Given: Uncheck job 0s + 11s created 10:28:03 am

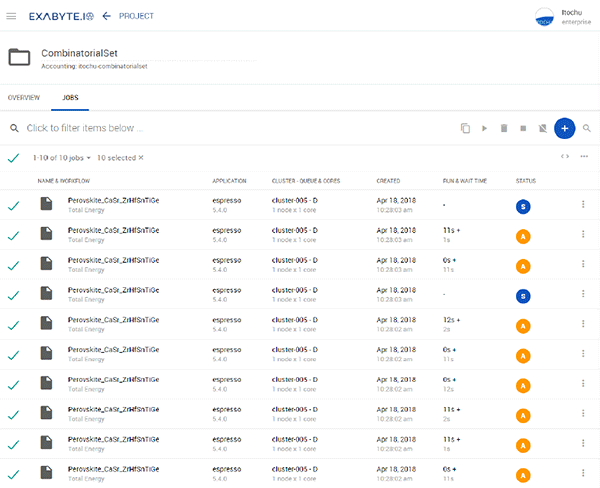Looking at the screenshot, I should (x=13, y=266).
